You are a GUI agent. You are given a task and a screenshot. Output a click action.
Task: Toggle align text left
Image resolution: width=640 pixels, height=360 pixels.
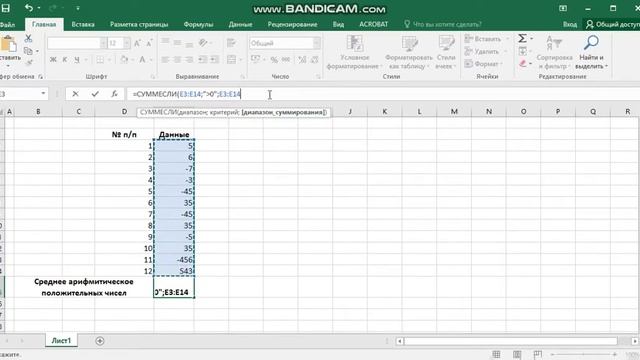point(165,60)
